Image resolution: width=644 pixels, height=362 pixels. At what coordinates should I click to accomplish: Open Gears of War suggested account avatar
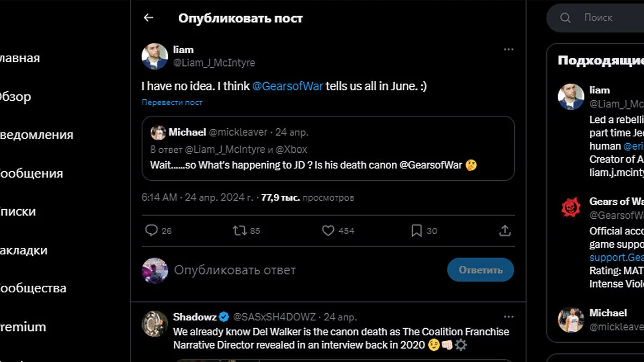[571, 208]
